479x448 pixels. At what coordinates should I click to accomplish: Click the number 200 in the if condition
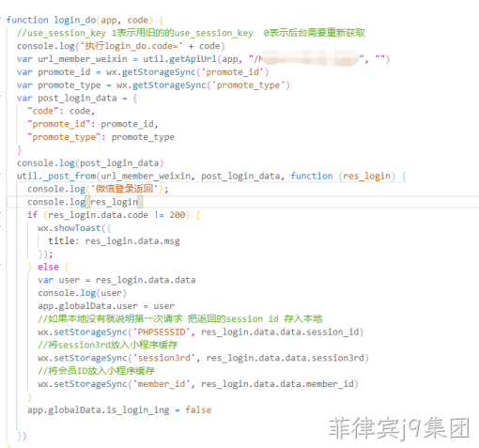pyautogui.click(x=178, y=215)
